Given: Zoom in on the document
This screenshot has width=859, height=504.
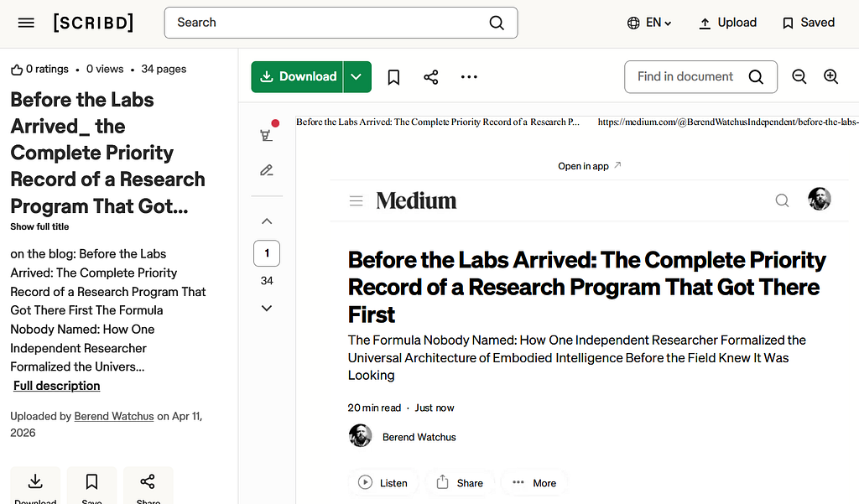Looking at the screenshot, I should [831, 76].
